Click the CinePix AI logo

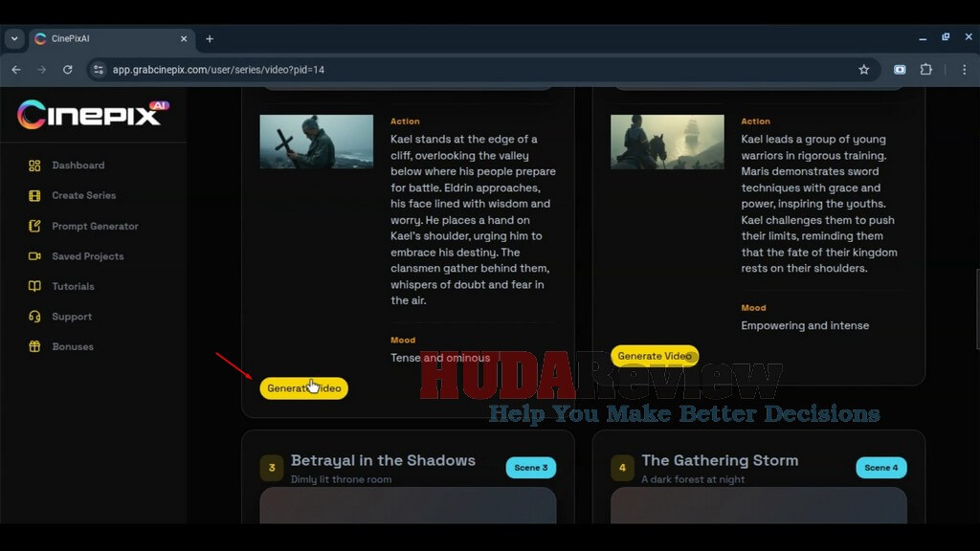coord(93,115)
